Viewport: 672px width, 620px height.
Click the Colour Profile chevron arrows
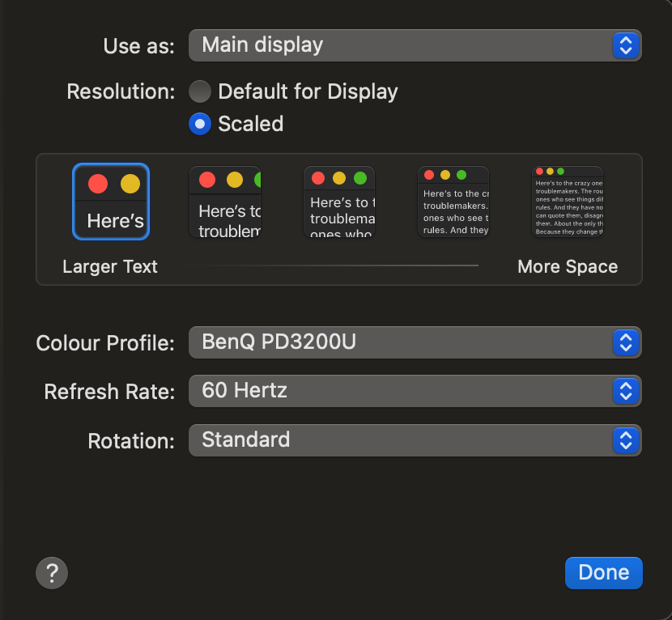point(625,342)
